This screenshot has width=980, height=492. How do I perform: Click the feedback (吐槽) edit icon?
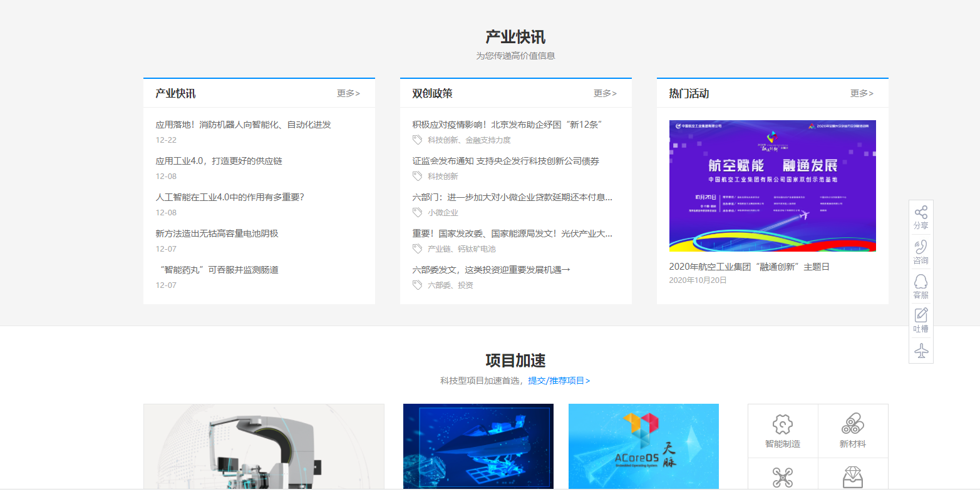(x=921, y=315)
